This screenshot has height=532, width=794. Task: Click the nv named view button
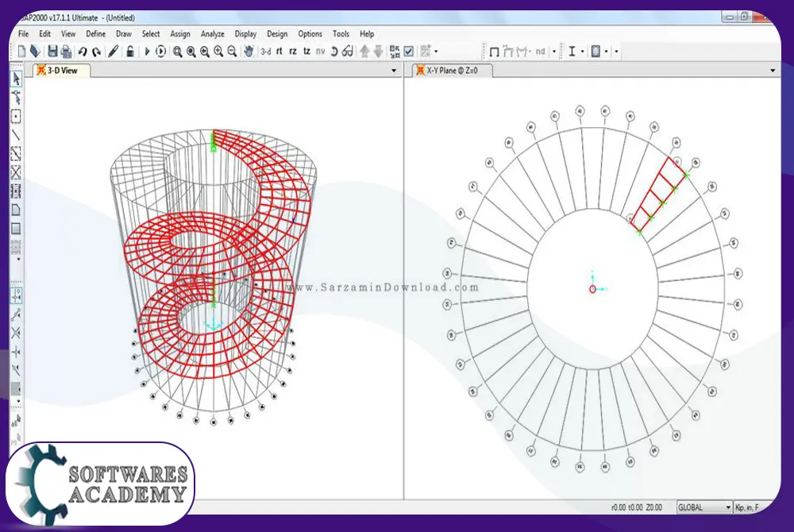click(321, 51)
